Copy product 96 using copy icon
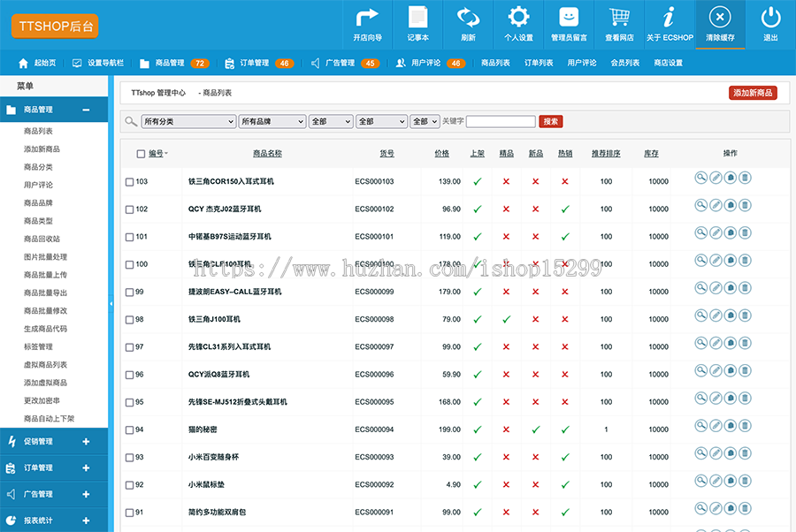This screenshot has height=532, width=796. tap(730, 371)
